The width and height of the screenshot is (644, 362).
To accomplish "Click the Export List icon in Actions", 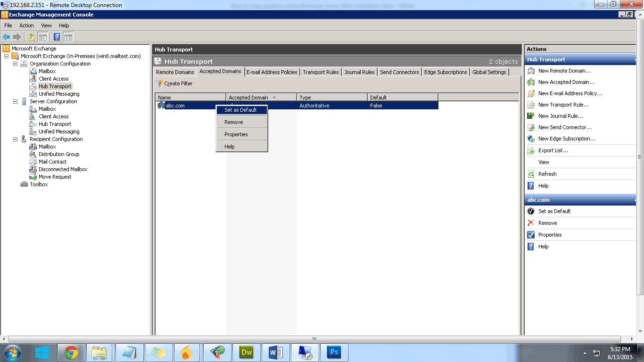I will coord(530,150).
